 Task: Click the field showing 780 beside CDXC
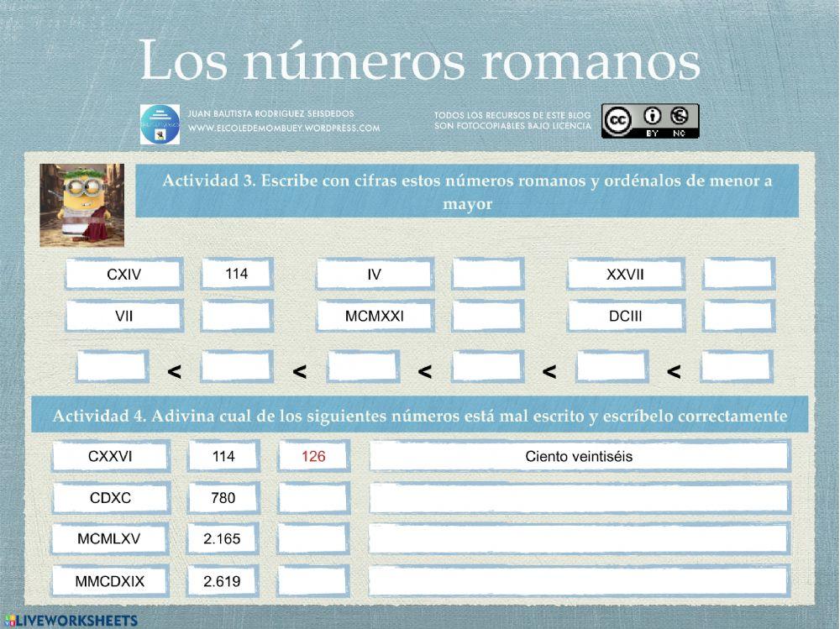[x=222, y=497]
